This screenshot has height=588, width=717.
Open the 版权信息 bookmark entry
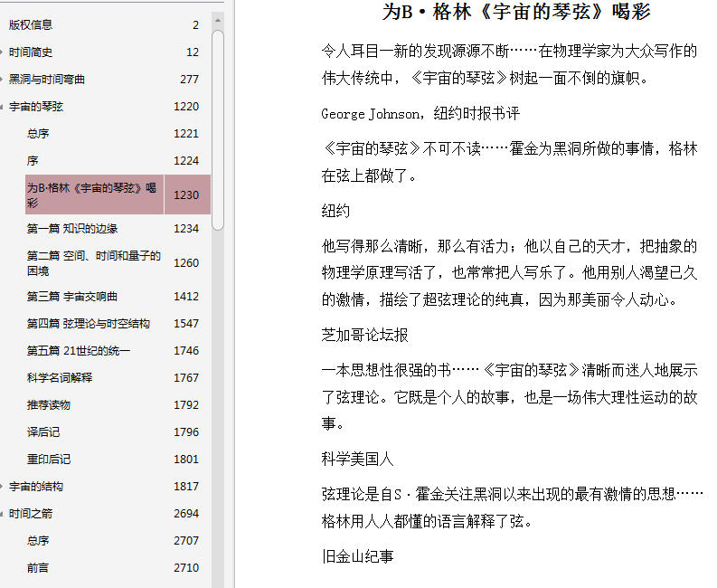point(30,24)
